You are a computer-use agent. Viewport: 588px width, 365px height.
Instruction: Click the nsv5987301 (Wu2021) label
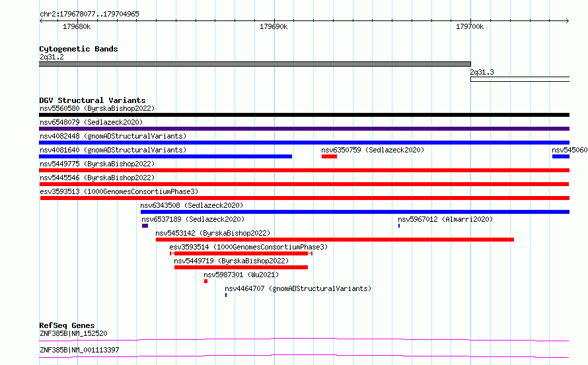[x=242, y=275]
